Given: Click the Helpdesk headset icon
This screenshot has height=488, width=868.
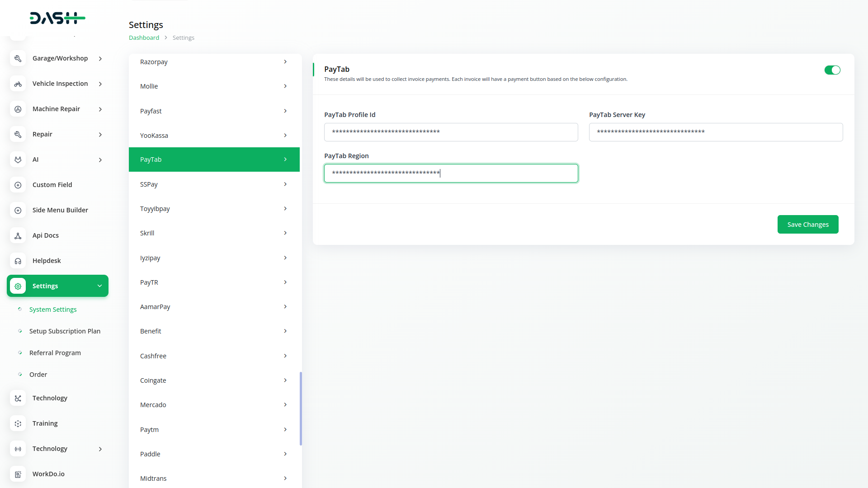Looking at the screenshot, I should (18, 261).
